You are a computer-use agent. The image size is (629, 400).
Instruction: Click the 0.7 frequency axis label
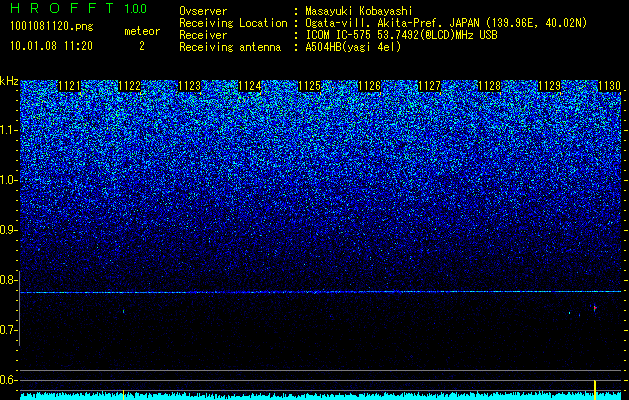pos(9,330)
